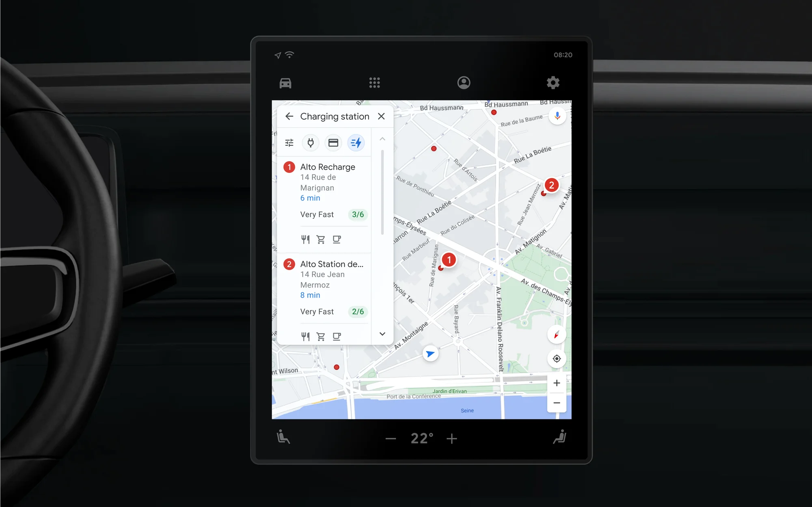Select the payment/card filter icon
Image resolution: width=812 pixels, height=507 pixels.
333,142
